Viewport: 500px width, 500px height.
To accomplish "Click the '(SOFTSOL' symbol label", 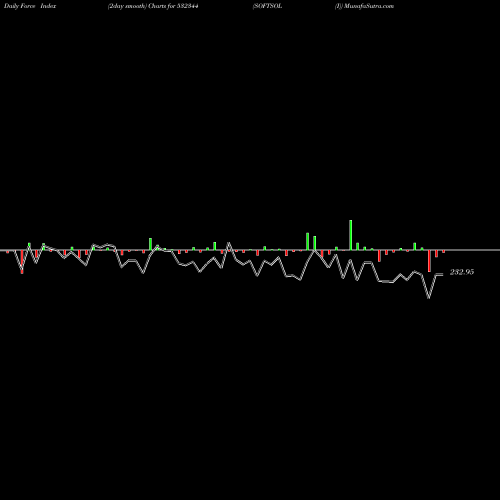I will coord(267,6).
